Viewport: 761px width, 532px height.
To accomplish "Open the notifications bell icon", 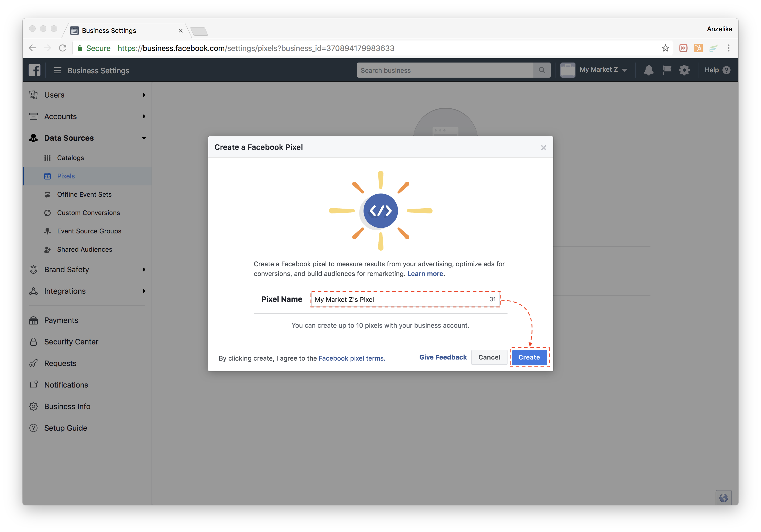I will pos(649,70).
